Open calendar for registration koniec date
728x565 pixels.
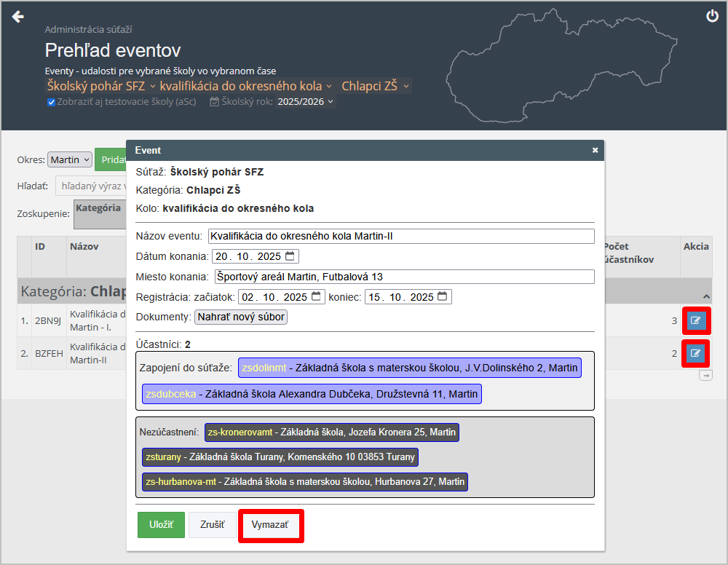(443, 297)
